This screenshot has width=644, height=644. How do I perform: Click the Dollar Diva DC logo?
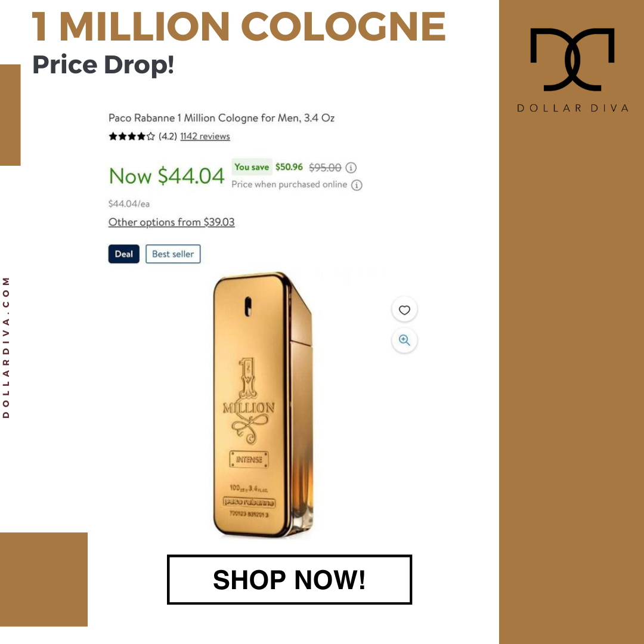[x=572, y=60]
